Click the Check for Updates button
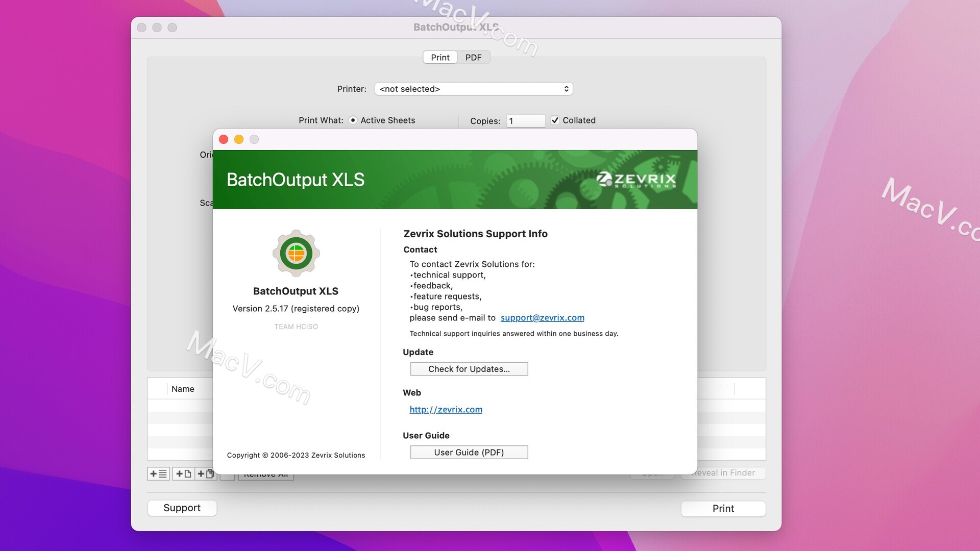This screenshot has width=980, height=551. (469, 369)
